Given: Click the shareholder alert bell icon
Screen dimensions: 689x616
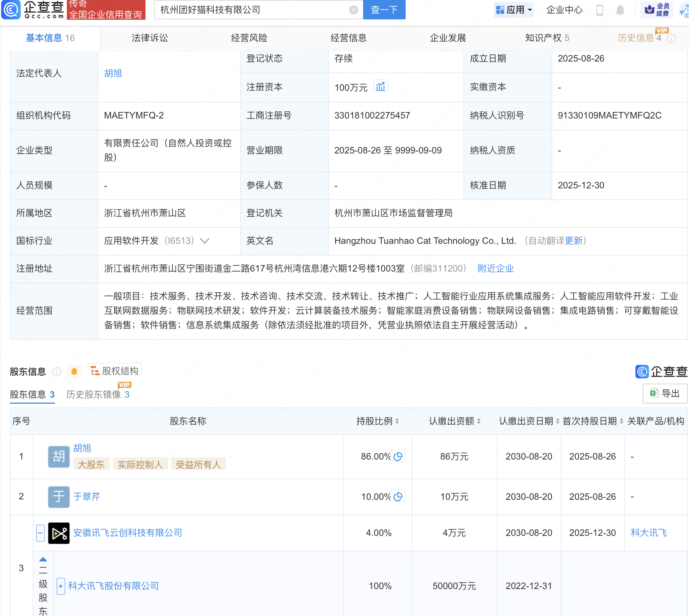Looking at the screenshot, I should [74, 371].
